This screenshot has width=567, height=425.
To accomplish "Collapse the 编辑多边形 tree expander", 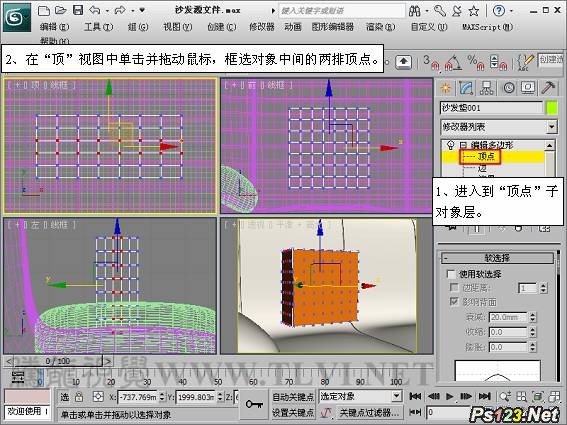I will pos(463,145).
